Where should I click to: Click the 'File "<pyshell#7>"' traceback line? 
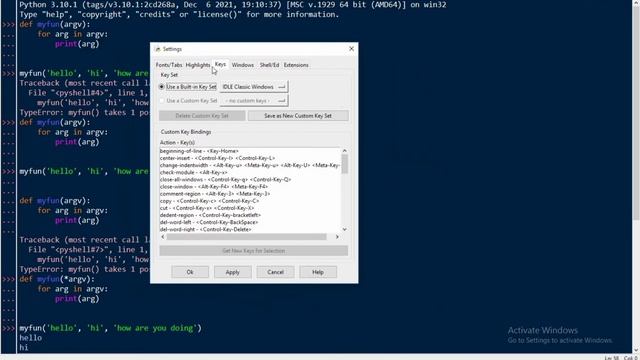tap(89, 250)
